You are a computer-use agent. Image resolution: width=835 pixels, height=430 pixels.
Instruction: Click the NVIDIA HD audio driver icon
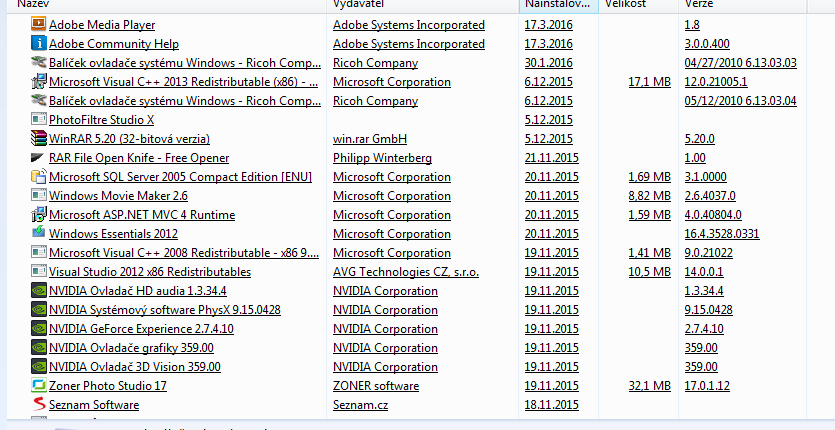click(39, 290)
